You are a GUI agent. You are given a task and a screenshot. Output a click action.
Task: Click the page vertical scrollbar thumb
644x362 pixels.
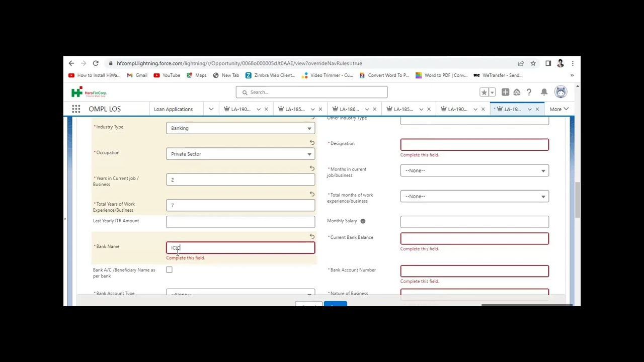point(578,200)
